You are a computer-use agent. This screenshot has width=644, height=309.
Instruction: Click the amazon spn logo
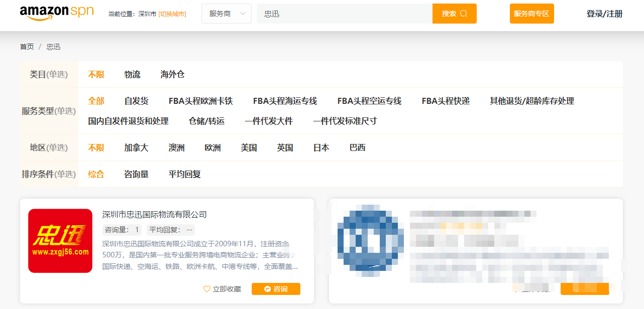(x=57, y=12)
